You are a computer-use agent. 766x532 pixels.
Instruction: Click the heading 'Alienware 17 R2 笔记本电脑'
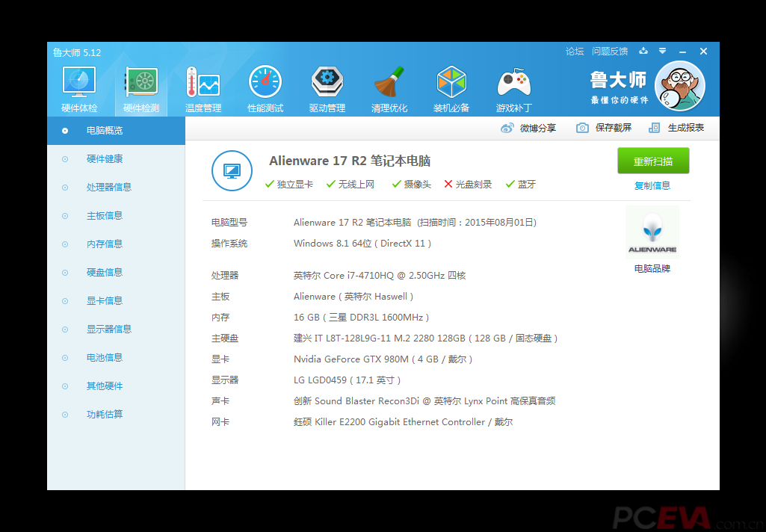(350, 161)
